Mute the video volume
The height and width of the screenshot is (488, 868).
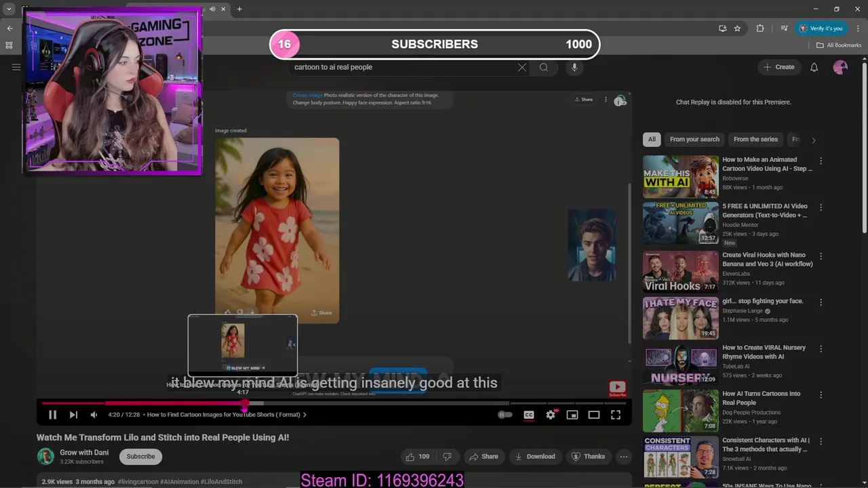click(x=94, y=415)
